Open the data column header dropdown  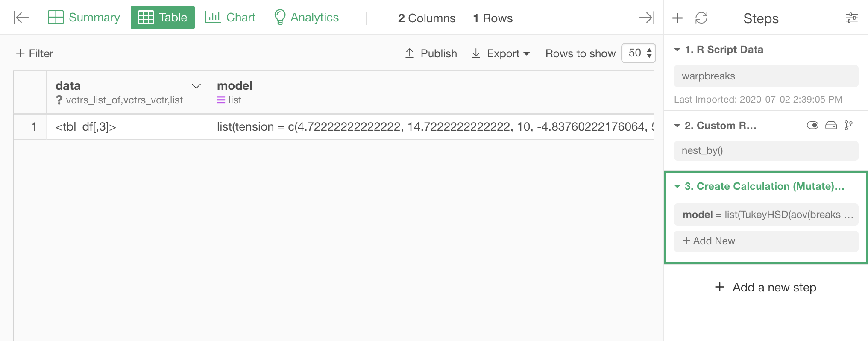pyautogui.click(x=196, y=86)
